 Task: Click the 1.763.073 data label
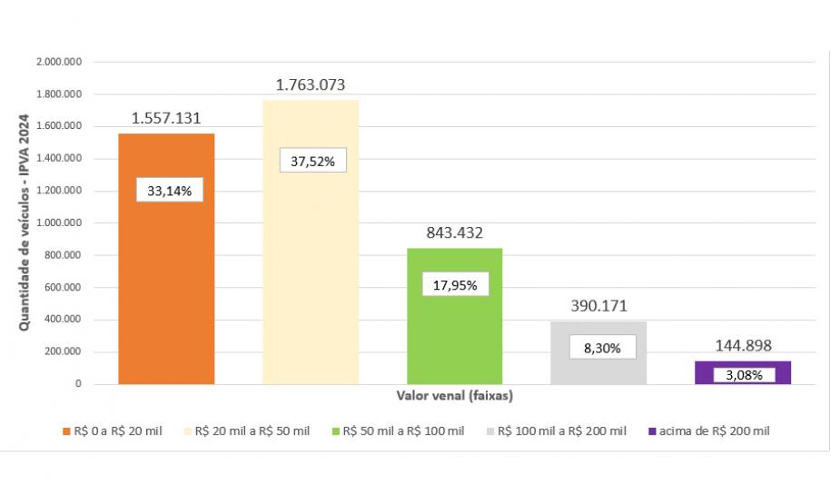[x=311, y=85]
